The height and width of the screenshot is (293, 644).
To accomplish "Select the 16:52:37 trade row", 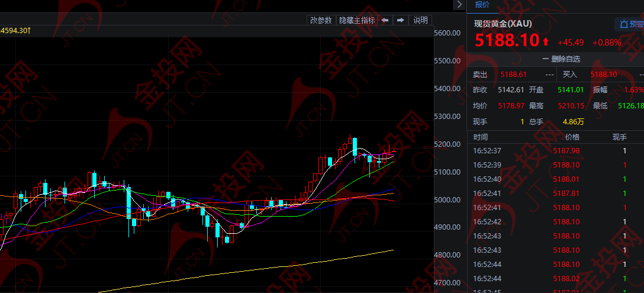I will tap(556, 151).
